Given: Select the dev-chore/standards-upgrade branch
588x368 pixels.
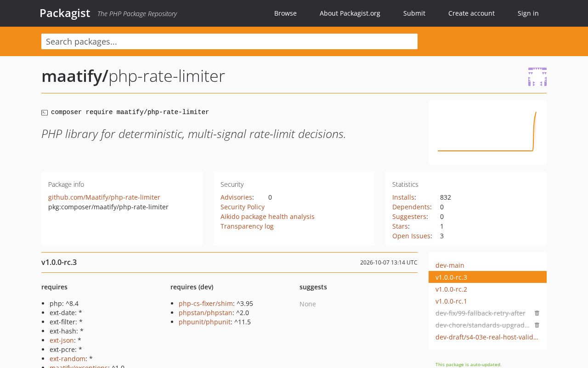Looking at the screenshot, I should (482, 325).
